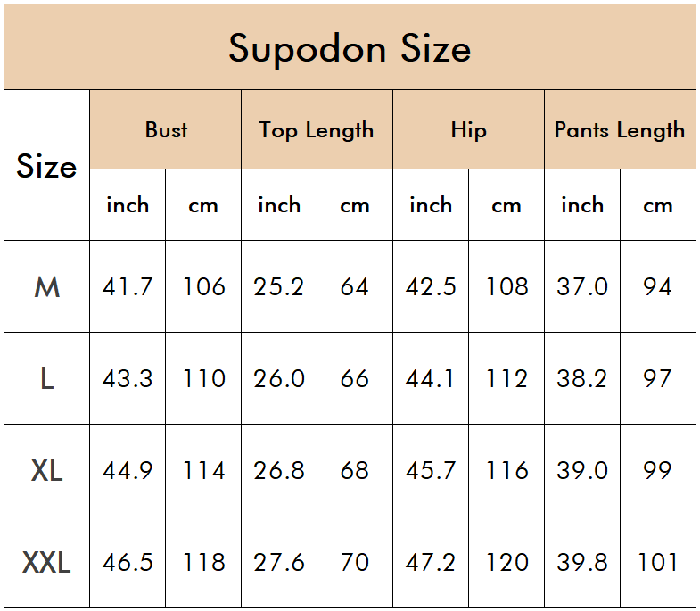Select the 101 pants length cm cell

(658, 562)
